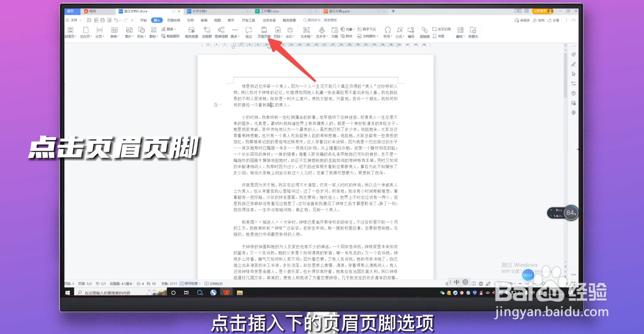The height and width of the screenshot is (334, 644).
Task: Click the 文本框 text box icon
Action: click(x=306, y=33)
